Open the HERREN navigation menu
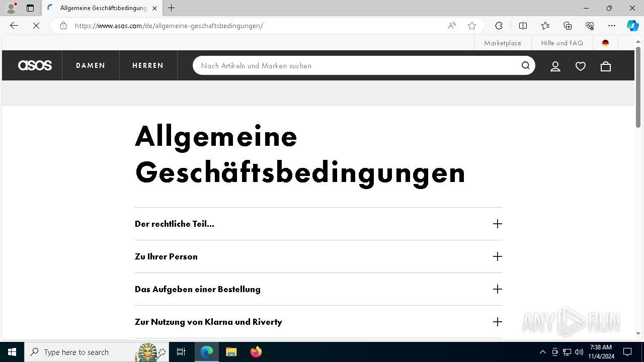The width and height of the screenshot is (644, 362). (x=148, y=65)
